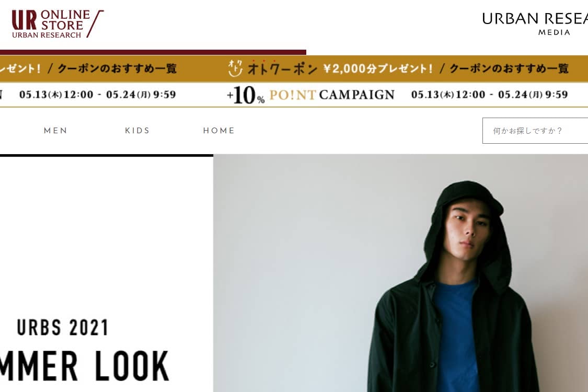Open the left クーポンのおすすめ一覧 link
Image resolution: width=588 pixels, height=392 pixels.
click(117, 68)
